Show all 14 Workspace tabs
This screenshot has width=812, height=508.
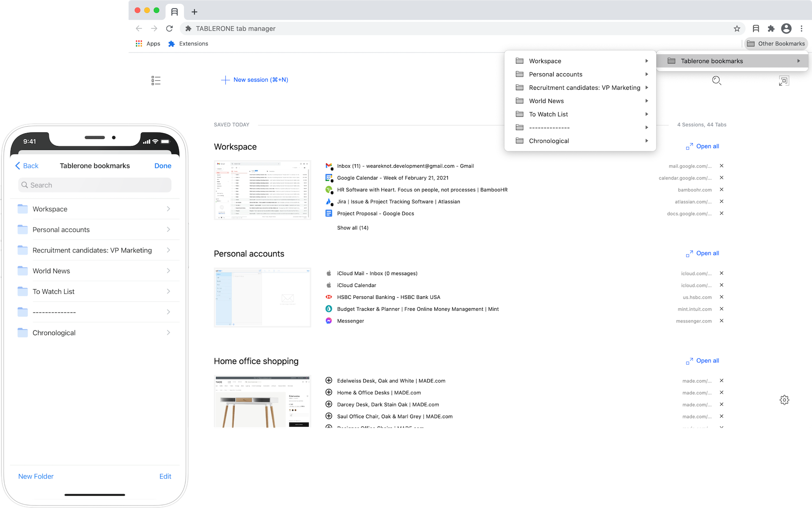click(352, 228)
